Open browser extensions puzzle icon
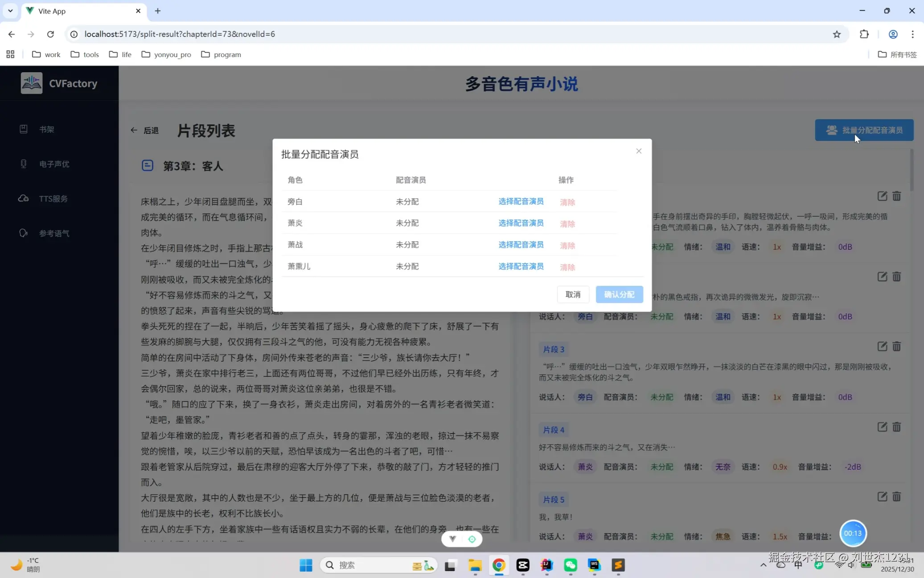This screenshot has height=578, width=924. pyautogui.click(x=864, y=34)
